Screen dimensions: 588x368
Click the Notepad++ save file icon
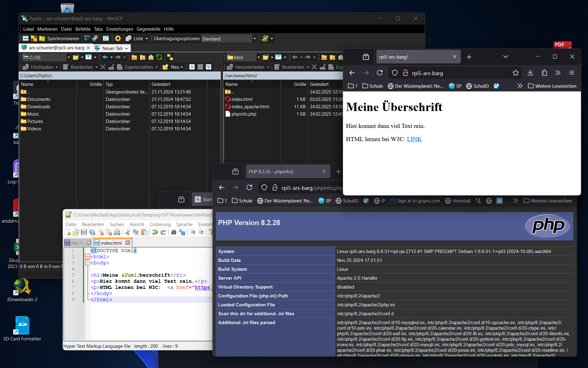tap(84, 232)
